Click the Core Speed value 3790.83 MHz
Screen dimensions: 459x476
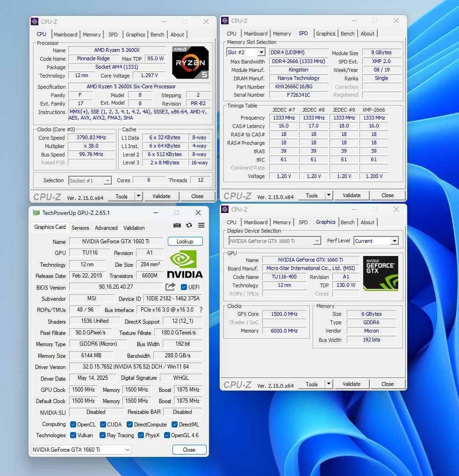click(92, 137)
